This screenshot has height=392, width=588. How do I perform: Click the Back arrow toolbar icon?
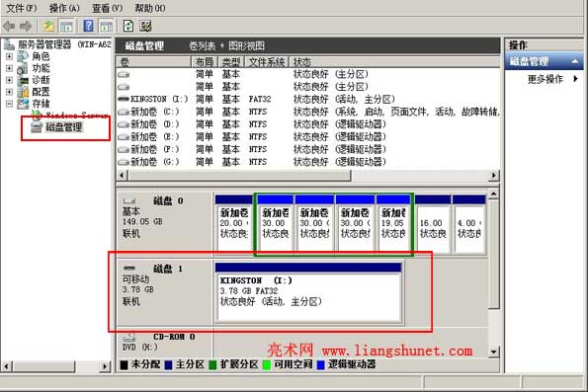[9, 26]
